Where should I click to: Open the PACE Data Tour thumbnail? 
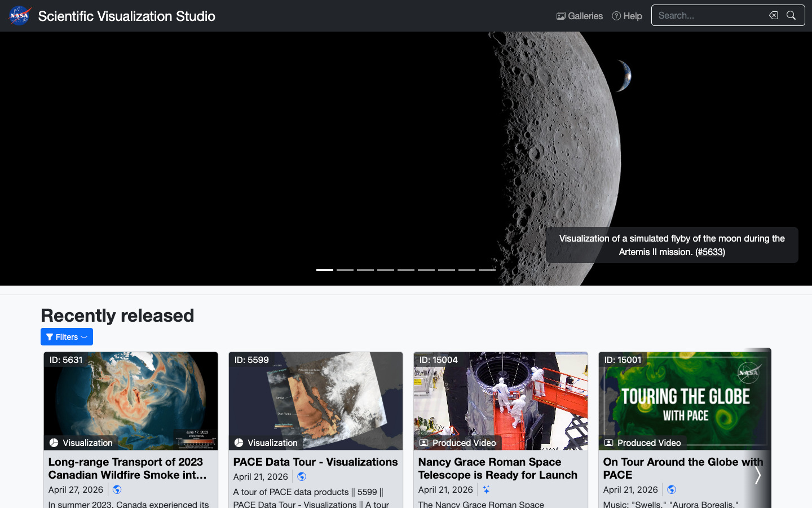pyautogui.click(x=316, y=401)
